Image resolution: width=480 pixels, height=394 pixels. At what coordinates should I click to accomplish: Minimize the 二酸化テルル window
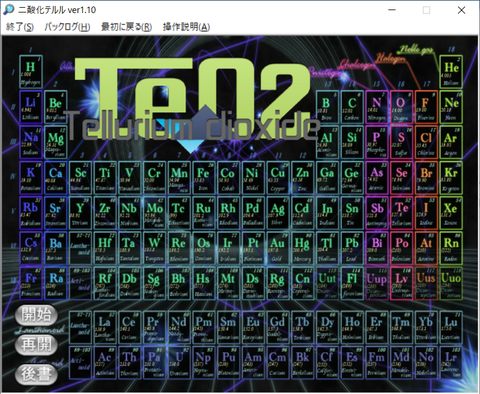(392, 10)
